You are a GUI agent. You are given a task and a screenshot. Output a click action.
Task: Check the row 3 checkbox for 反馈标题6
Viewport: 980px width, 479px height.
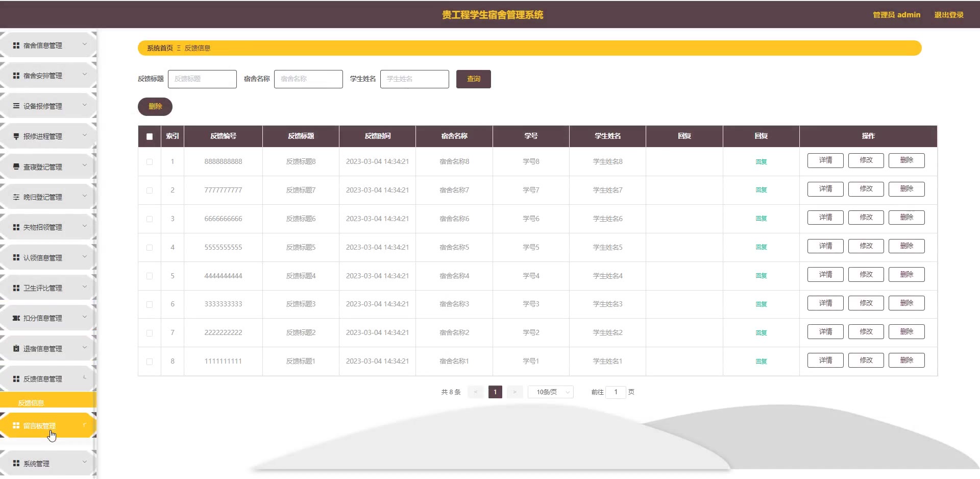point(150,219)
